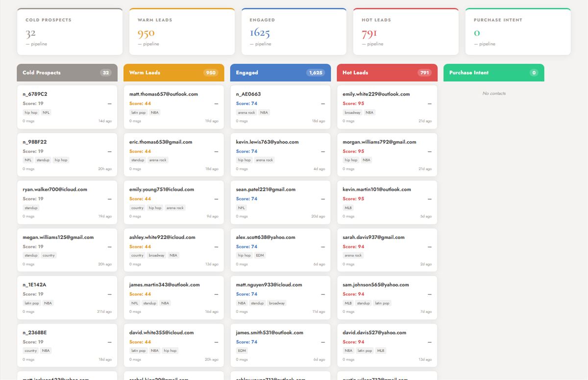Click the 950 count badge in Warm Leads header
The width and height of the screenshot is (588, 380).
click(211, 72)
